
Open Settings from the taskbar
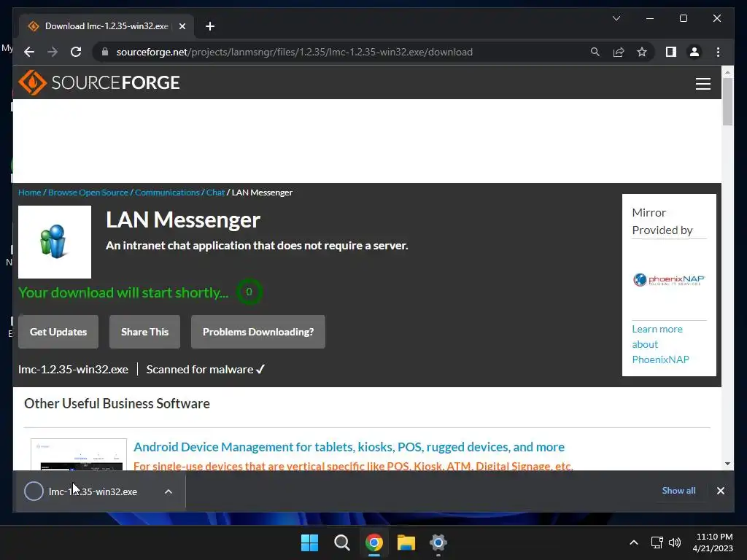point(438,542)
